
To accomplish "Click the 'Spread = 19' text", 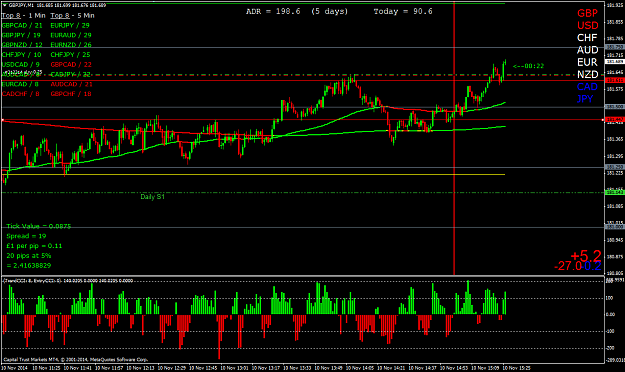I will point(26,236).
